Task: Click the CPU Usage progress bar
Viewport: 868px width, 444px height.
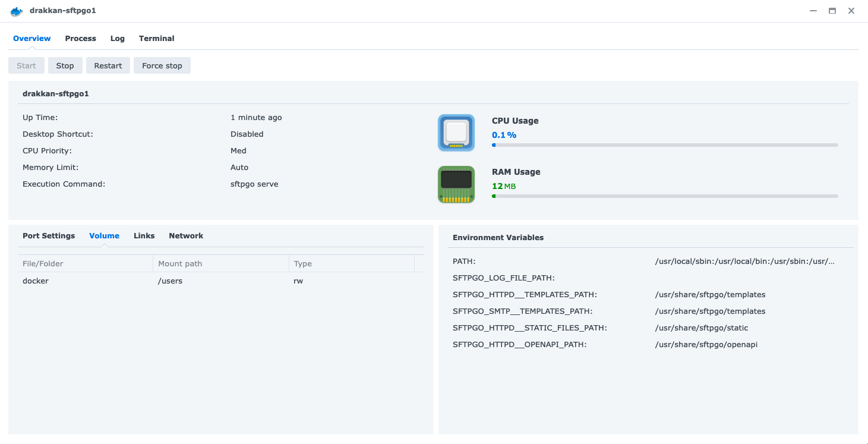Action: point(665,144)
